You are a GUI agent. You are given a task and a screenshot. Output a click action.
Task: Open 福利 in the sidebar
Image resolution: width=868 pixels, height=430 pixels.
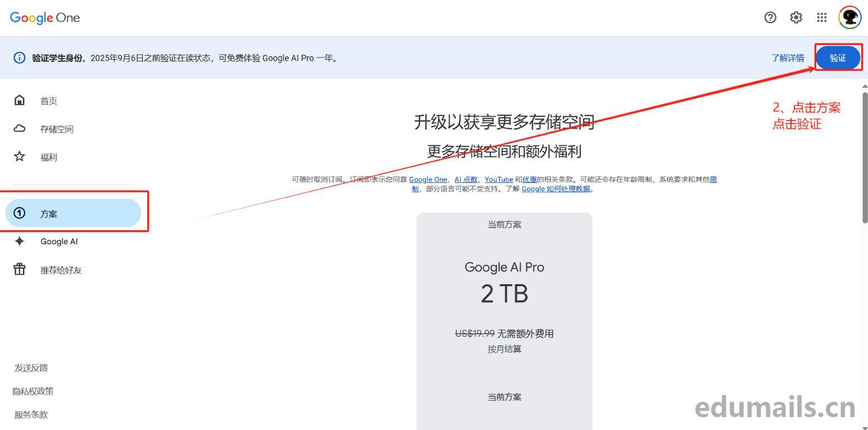[49, 158]
